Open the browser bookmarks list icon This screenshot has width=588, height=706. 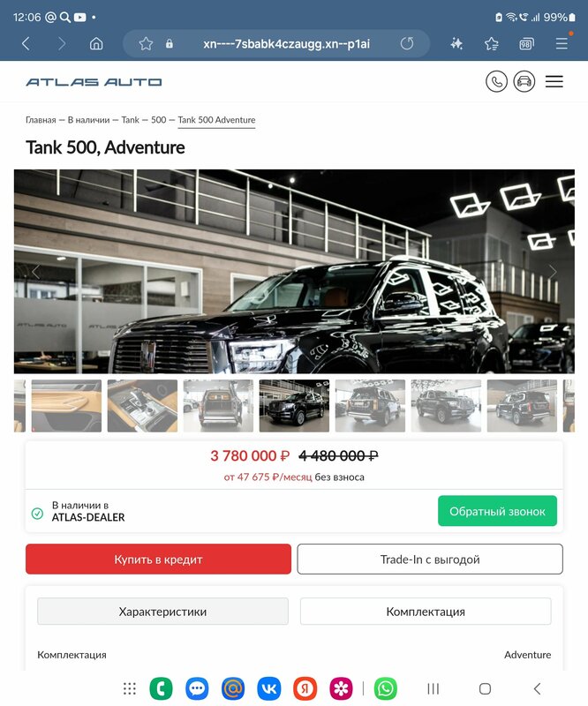pyautogui.click(x=492, y=43)
